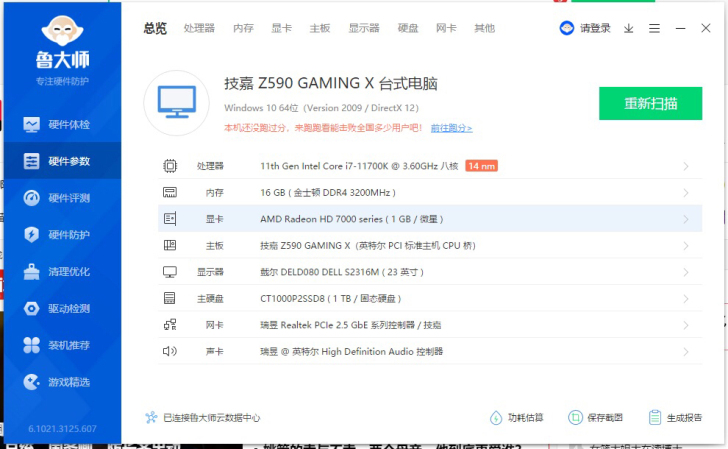Screen dimensions: 728x449
Task: Switch to the 处理器 tab
Action: pos(199,28)
